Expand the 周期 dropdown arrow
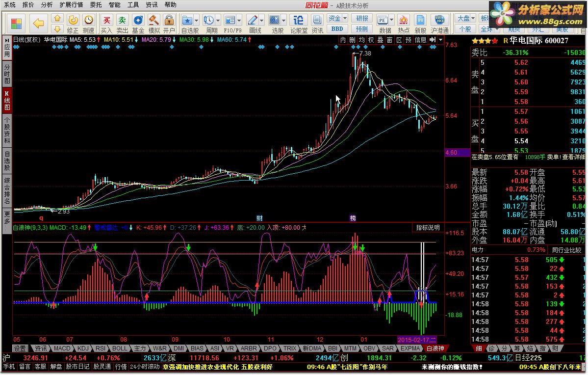588x375 pixels. click(x=218, y=20)
